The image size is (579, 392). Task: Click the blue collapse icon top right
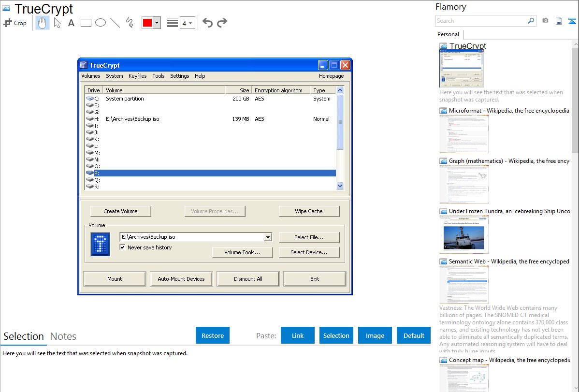click(572, 21)
